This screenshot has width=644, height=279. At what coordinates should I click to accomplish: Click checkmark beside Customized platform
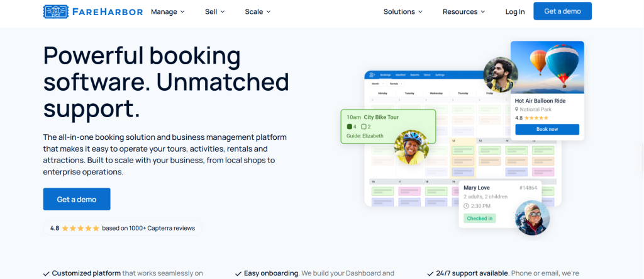(47, 273)
